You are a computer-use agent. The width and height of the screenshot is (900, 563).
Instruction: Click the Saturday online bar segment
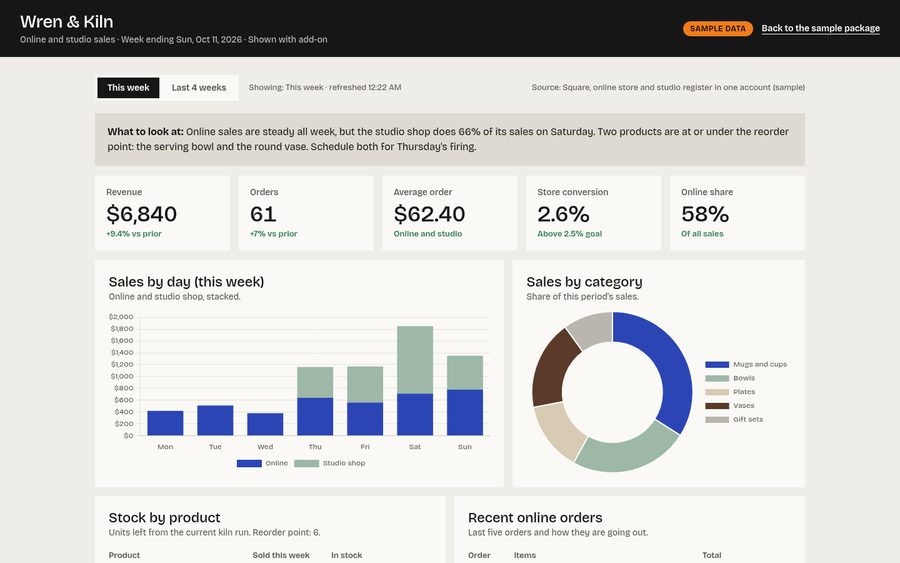point(415,414)
